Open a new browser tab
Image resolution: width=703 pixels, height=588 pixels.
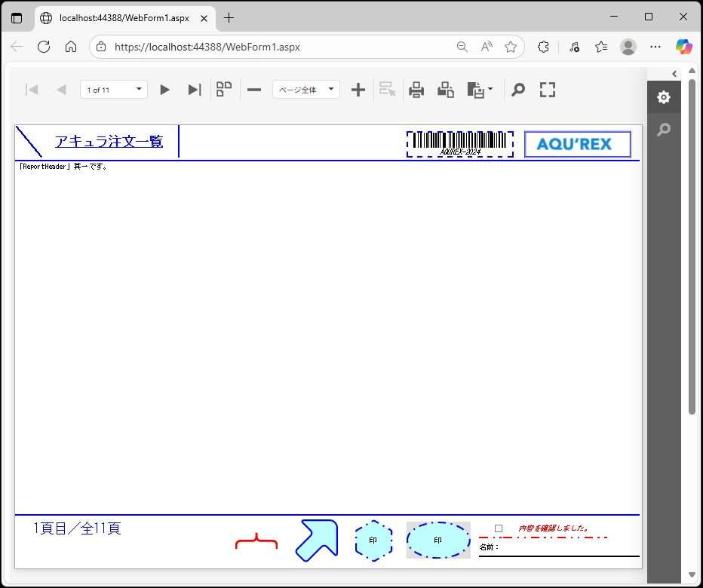229,17
